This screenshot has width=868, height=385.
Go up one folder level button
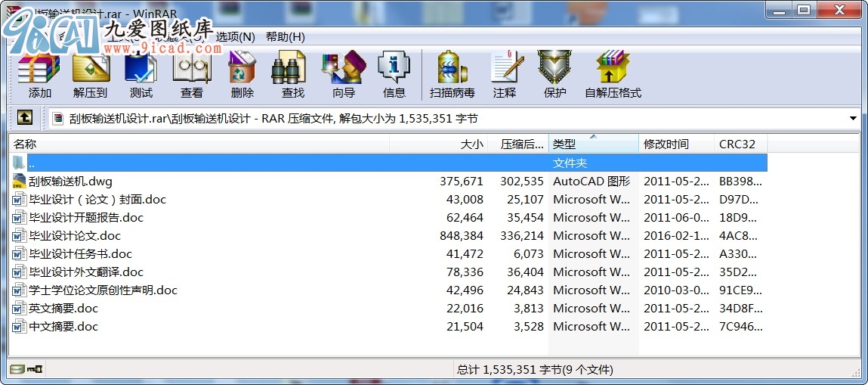(25, 118)
